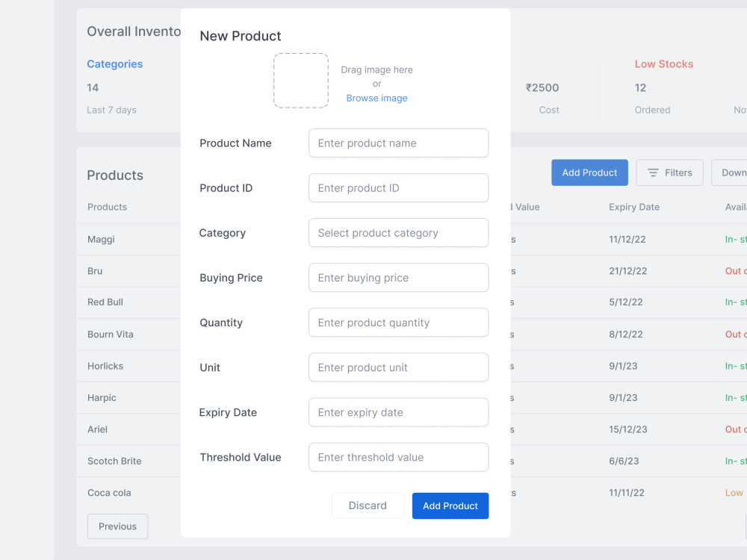Viewport: 747px width, 560px height.
Task: Click the 5/12/22 expiry date cell
Action: tap(625, 302)
